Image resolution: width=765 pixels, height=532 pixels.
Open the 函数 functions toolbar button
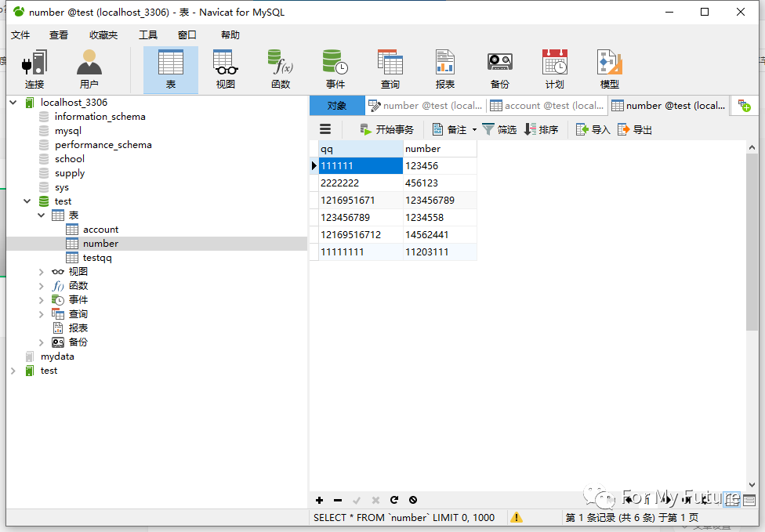[281, 69]
